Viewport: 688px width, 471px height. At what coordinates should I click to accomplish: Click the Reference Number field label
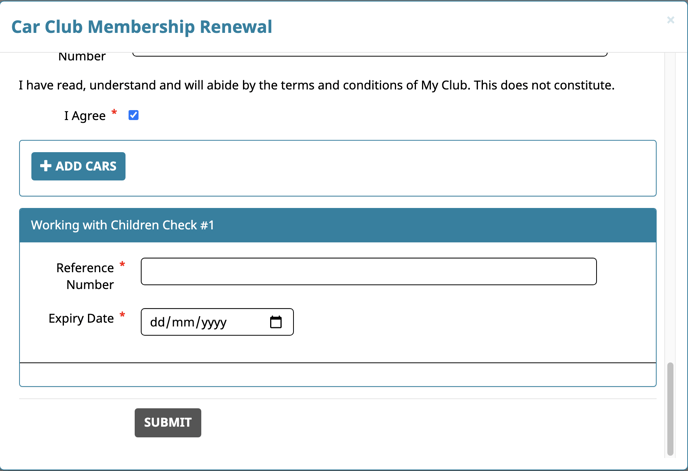click(85, 276)
